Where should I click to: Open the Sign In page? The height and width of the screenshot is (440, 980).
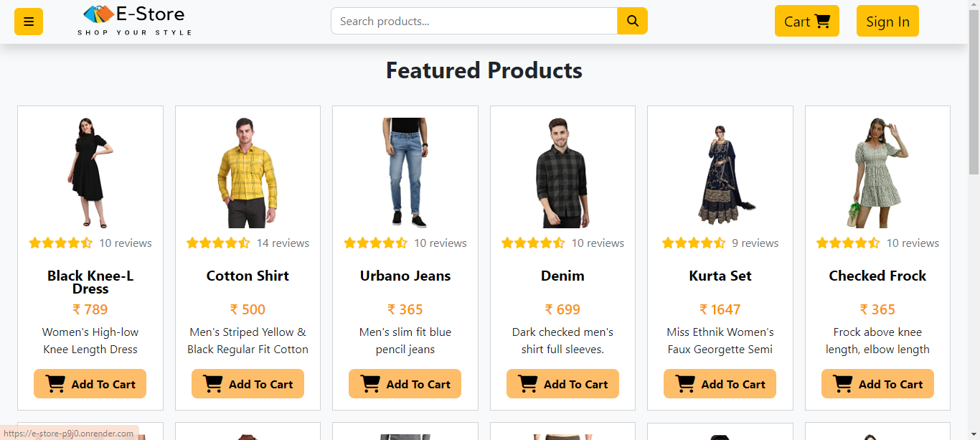pos(887,21)
